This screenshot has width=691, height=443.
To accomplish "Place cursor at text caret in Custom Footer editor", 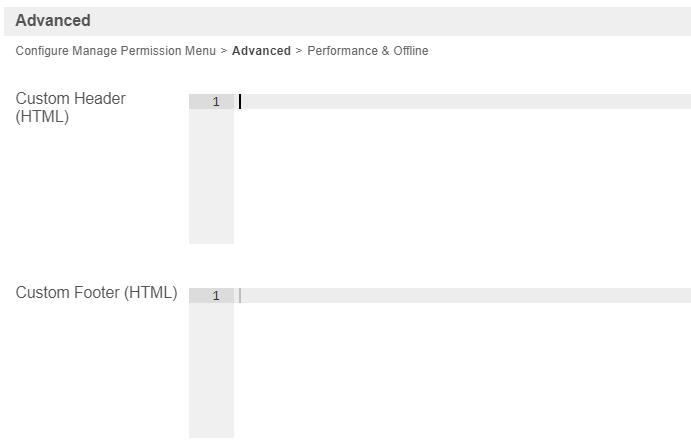I will 241,296.
